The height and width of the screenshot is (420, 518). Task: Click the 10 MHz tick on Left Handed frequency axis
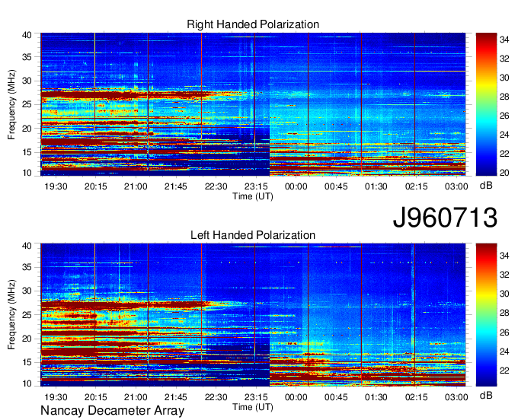(x=27, y=383)
